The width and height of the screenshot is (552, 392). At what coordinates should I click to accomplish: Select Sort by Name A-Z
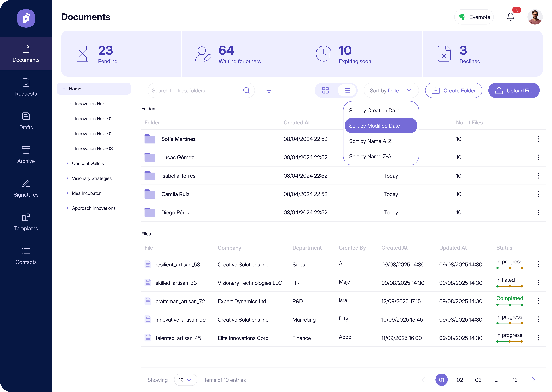(x=370, y=141)
